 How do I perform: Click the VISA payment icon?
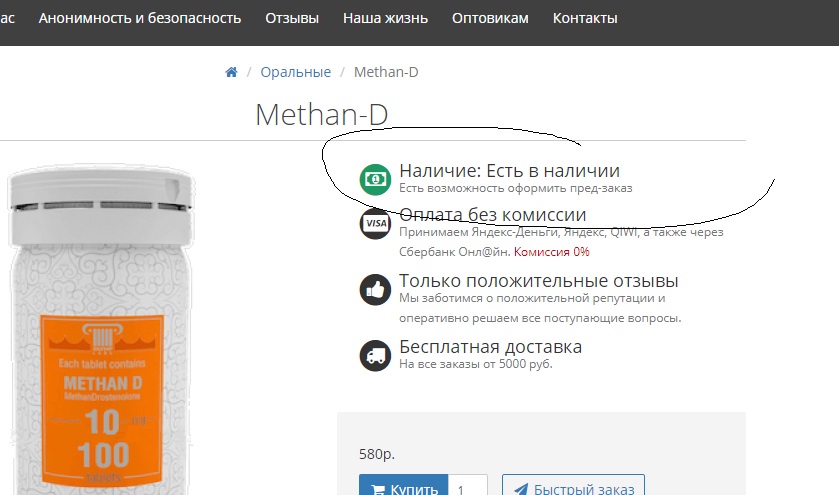tap(375, 224)
